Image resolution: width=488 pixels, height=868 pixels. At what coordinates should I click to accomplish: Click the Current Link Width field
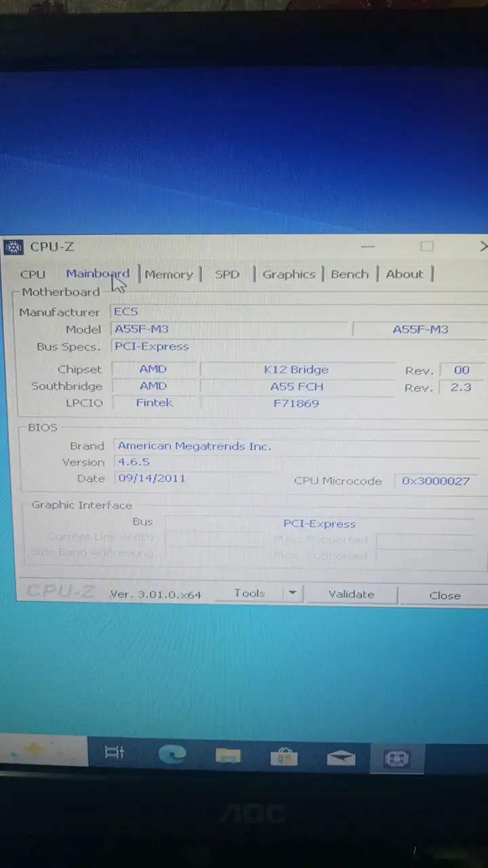point(214,538)
